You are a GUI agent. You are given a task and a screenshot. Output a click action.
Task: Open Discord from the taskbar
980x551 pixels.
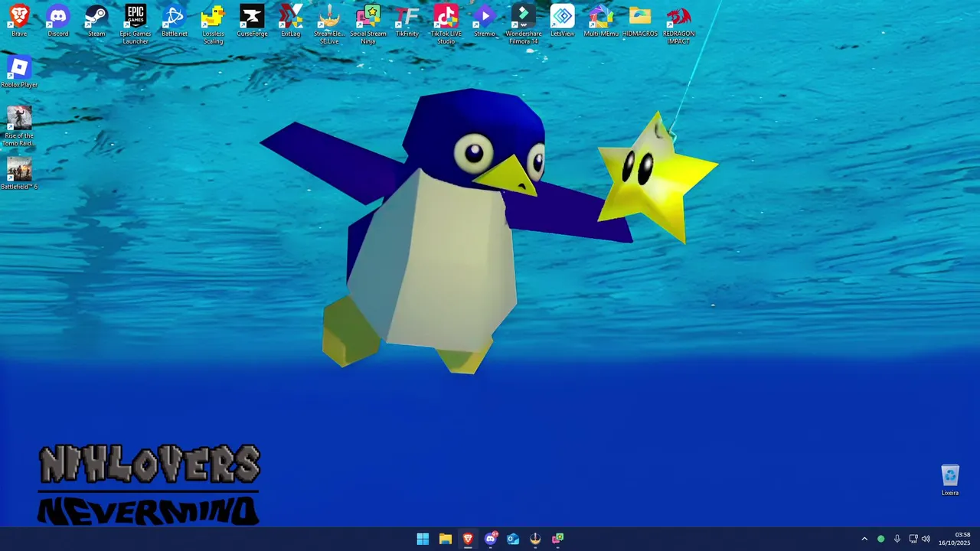pos(491,539)
